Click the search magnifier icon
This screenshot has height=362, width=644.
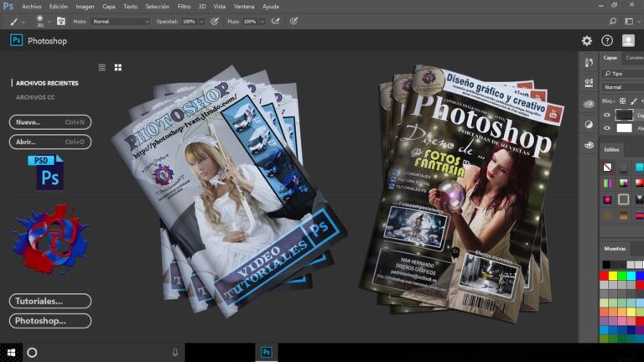613,21
